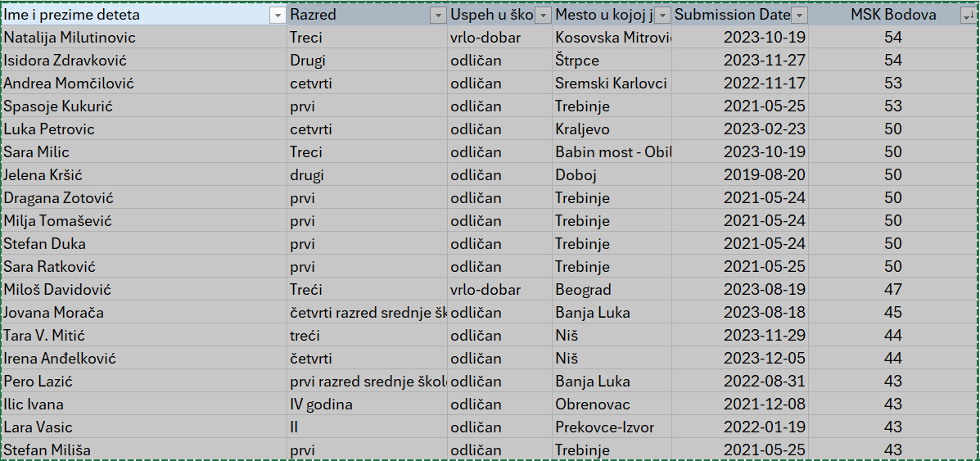Open the Razred column filter arrow
Screen dimensions: 980x461
click(438, 16)
